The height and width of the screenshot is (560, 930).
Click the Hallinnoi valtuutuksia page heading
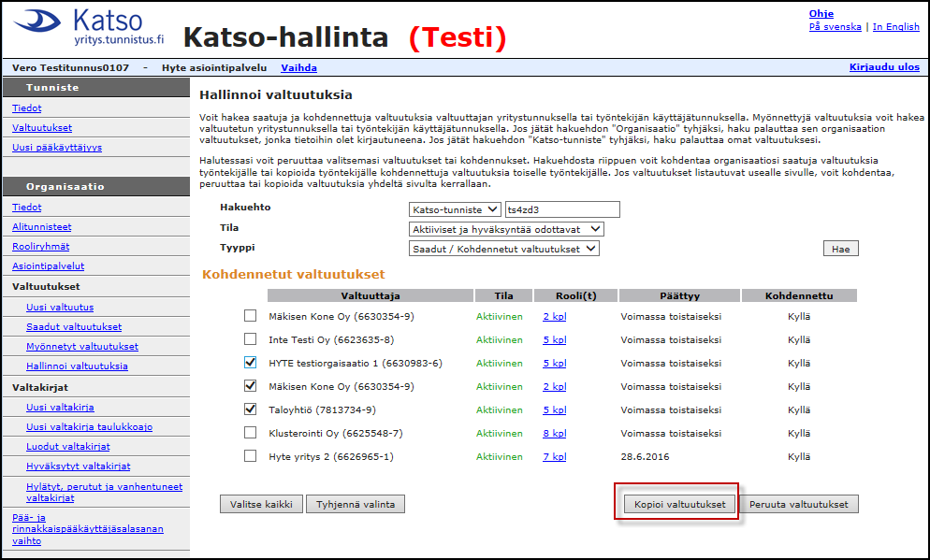[276, 94]
